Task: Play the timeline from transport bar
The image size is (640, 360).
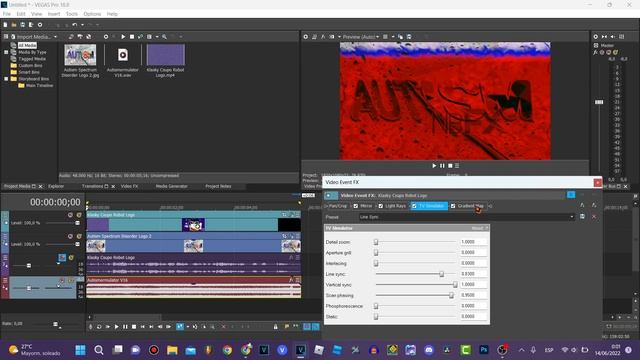Action: tap(116, 327)
